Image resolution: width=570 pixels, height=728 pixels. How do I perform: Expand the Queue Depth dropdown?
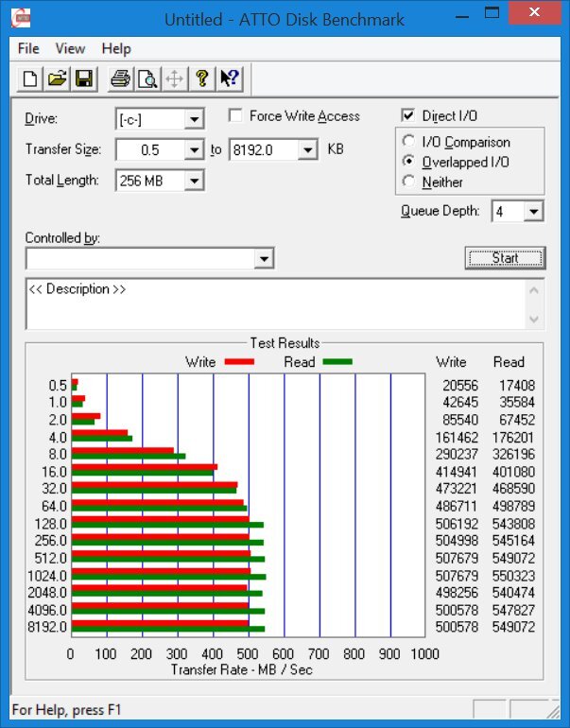533,212
